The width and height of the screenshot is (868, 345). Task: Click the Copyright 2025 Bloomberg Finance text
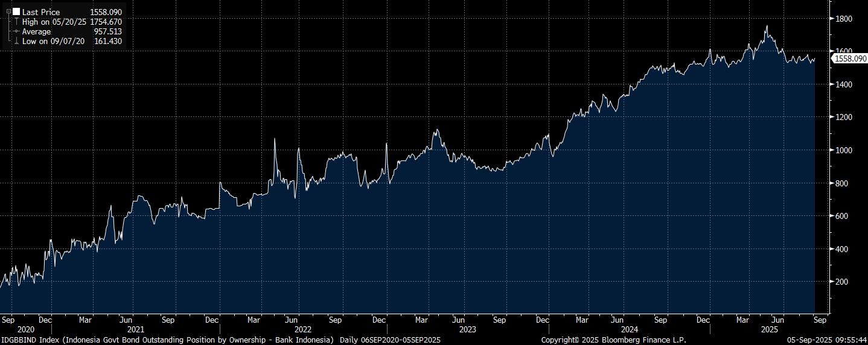613,340
